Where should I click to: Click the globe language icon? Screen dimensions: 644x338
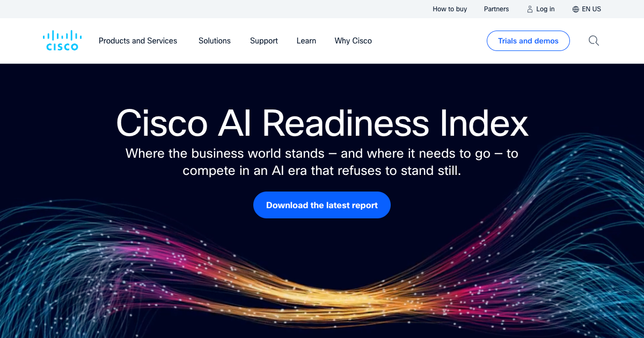(x=576, y=9)
